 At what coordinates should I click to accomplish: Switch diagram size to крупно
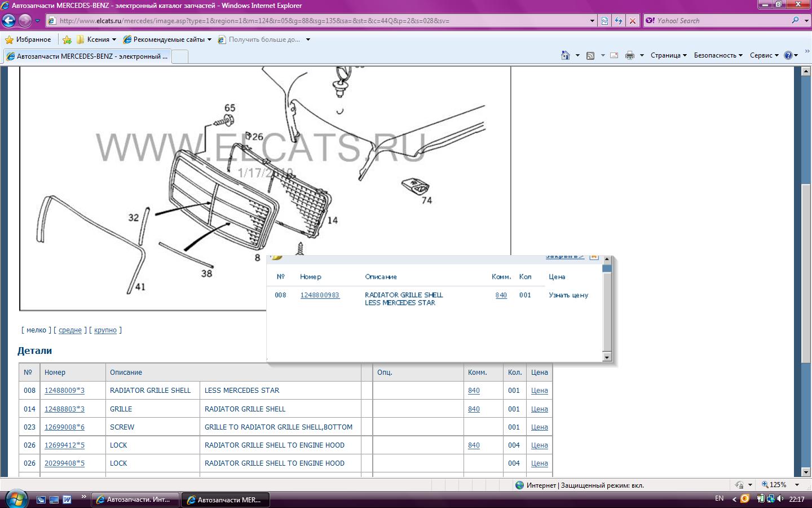(105, 330)
